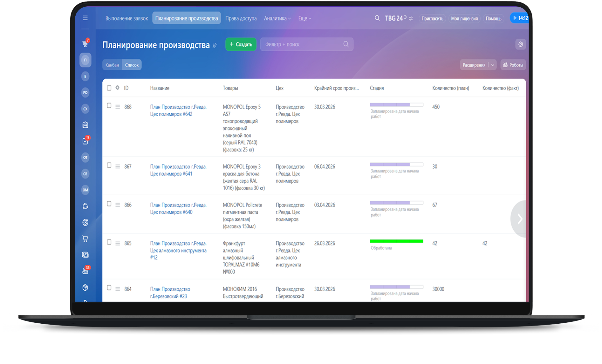Select the checkbox for row 865
Screen dimensions: 602x364
click(109, 242)
